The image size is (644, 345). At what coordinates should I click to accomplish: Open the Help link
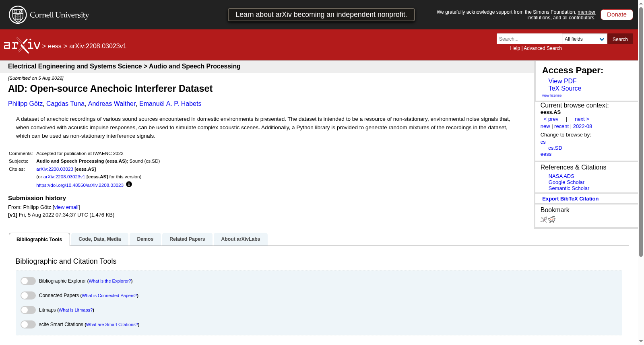(x=515, y=48)
